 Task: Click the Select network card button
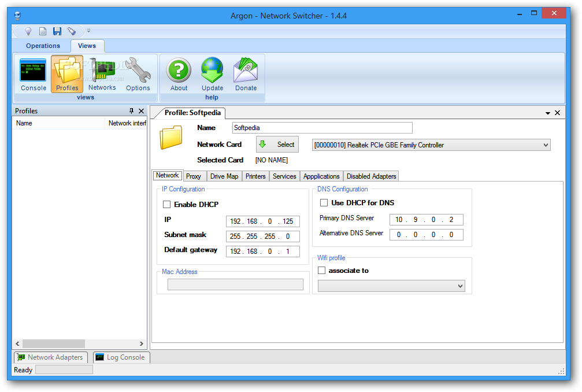[277, 145]
